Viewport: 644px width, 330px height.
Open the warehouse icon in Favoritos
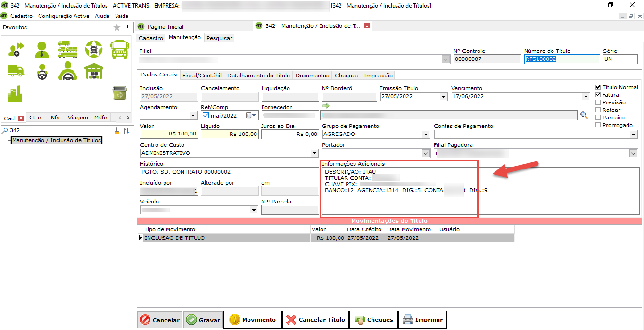pyautogui.click(x=93, y=71)
